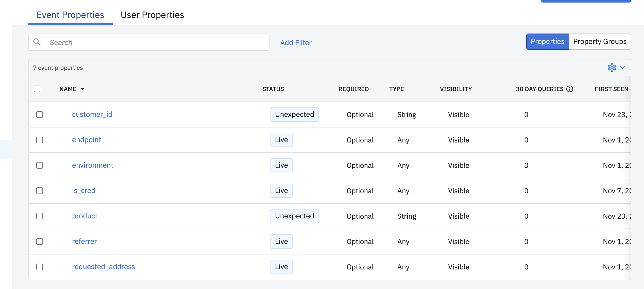The image size is (644, 289).
Task: Open table settings gear icon
Action: (612, 68)
